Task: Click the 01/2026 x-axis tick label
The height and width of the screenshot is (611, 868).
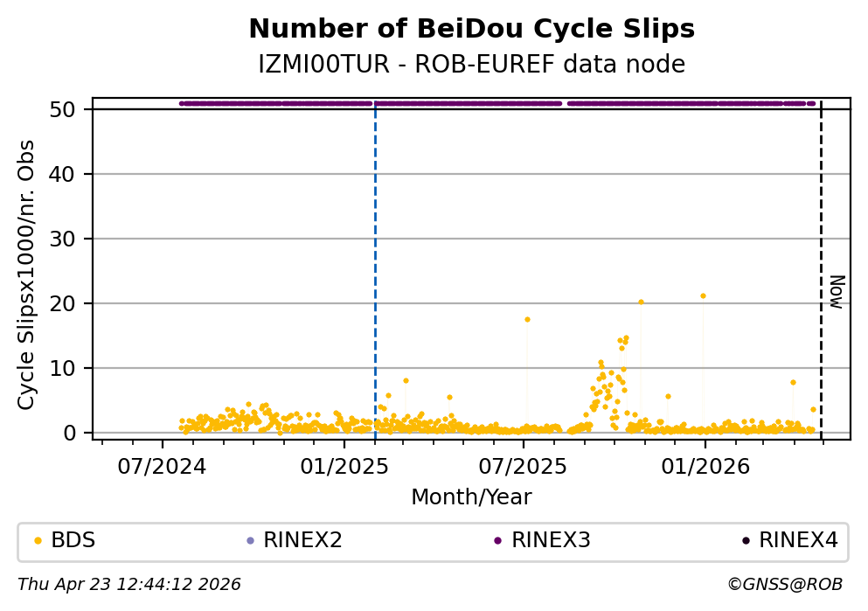Action: tap(705, 465)
